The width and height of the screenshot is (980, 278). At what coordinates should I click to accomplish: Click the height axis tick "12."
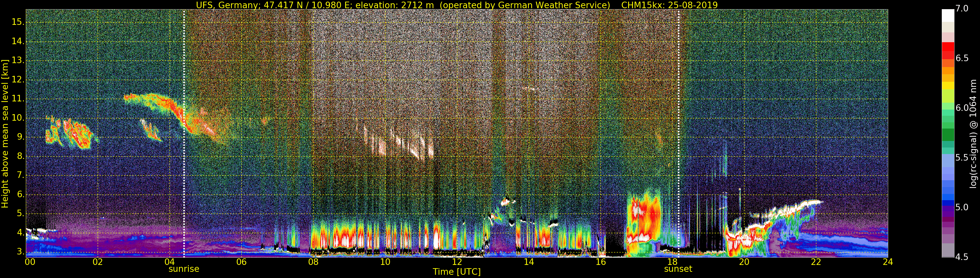18,79
